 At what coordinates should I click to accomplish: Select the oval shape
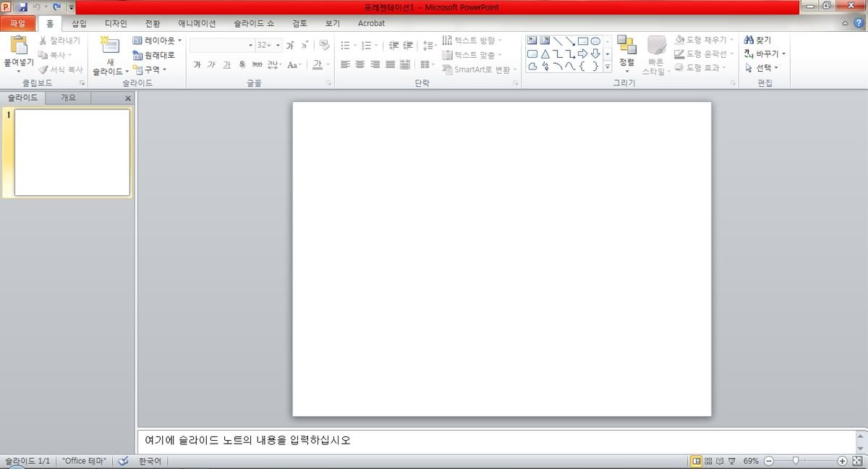[x=595, y=41]
